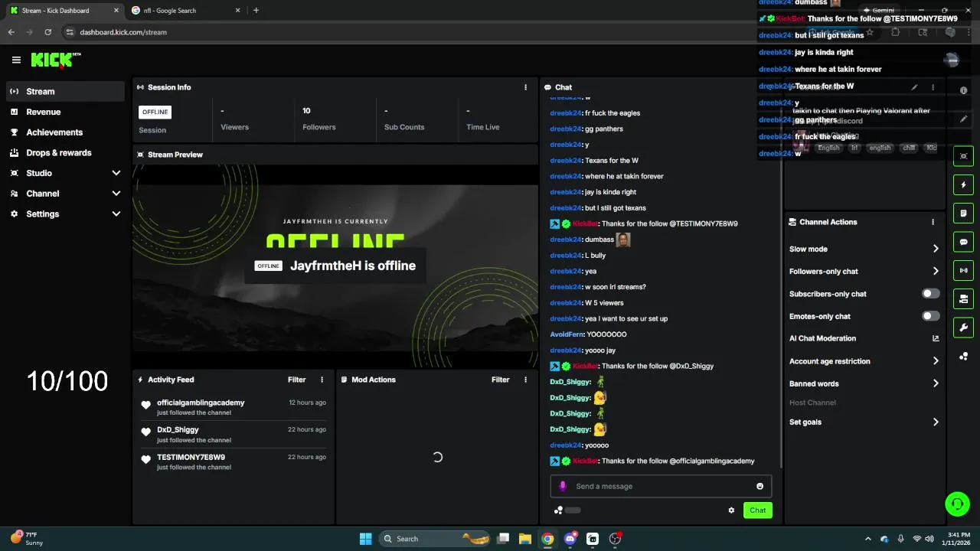Click the taskbar Search box

click(436, 539)
